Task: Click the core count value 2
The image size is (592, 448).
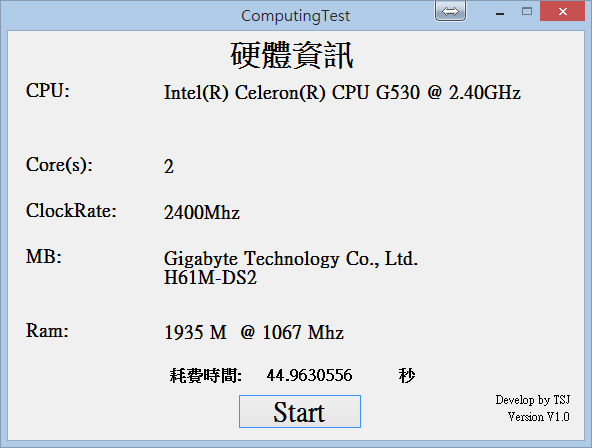Action: tap(169, 166)
